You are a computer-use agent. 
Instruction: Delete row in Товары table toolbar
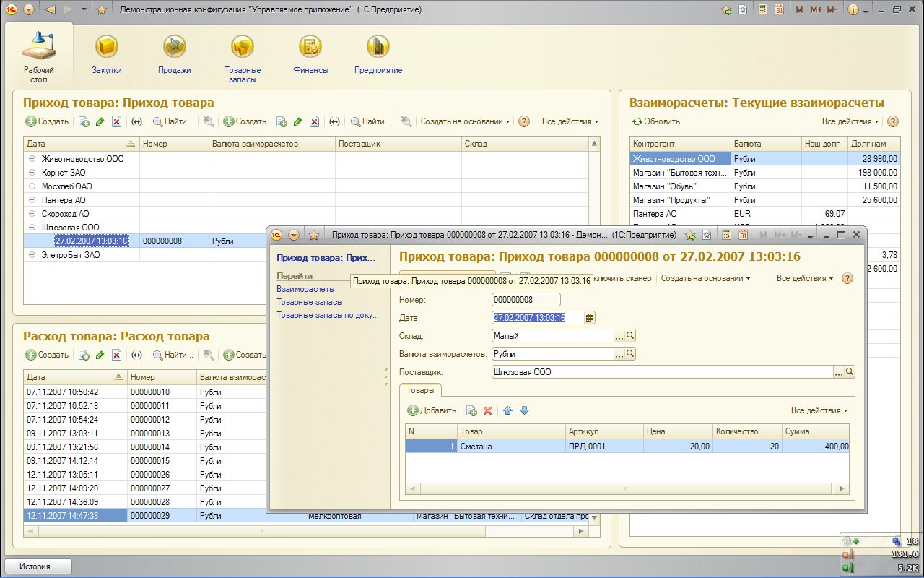(x=487, y=410)
